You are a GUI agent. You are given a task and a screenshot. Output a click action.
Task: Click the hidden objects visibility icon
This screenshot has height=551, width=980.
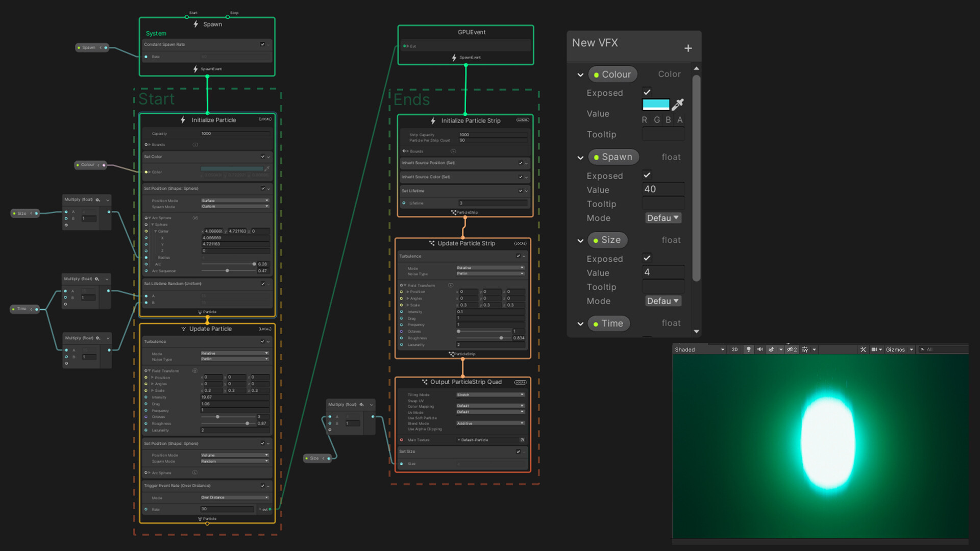pyautogui.click(x=791, y=349)
